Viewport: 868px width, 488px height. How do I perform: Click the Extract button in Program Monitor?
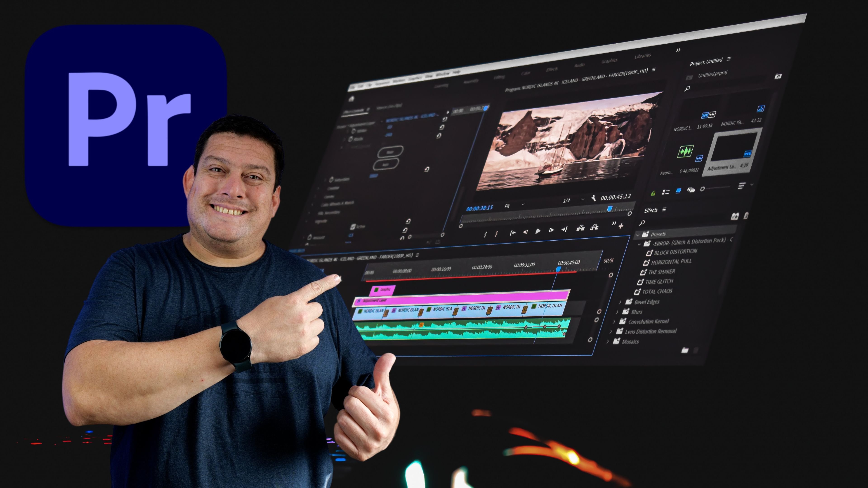coord(594,227)
